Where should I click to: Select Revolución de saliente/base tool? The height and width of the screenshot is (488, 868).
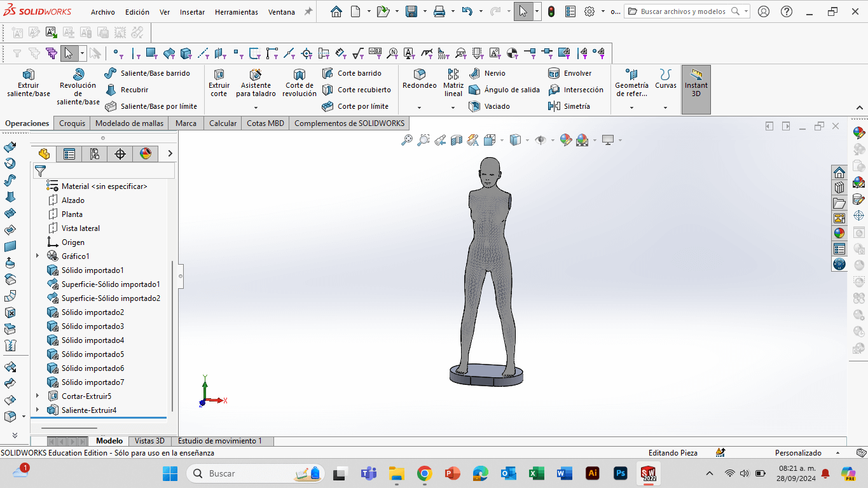[x=78, y=87]
